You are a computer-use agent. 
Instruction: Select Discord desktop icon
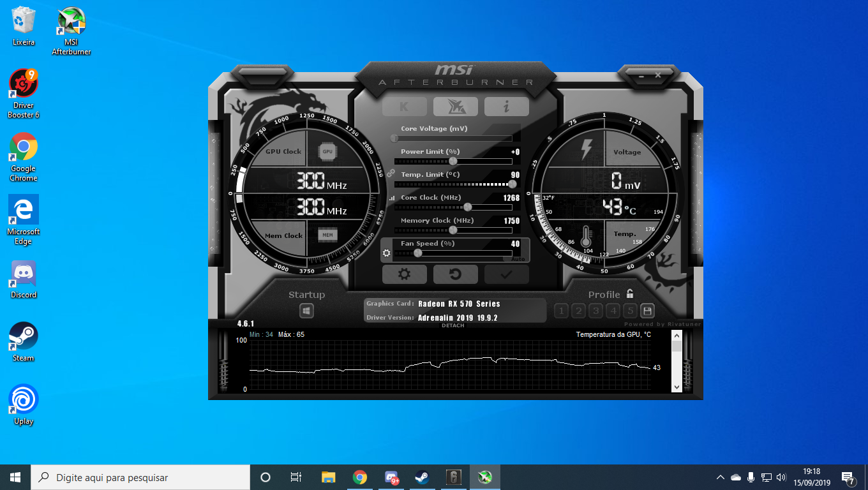coord(24,279)
